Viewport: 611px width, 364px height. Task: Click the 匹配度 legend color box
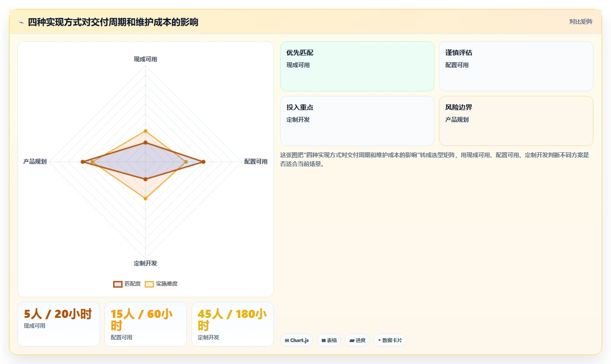118,284
